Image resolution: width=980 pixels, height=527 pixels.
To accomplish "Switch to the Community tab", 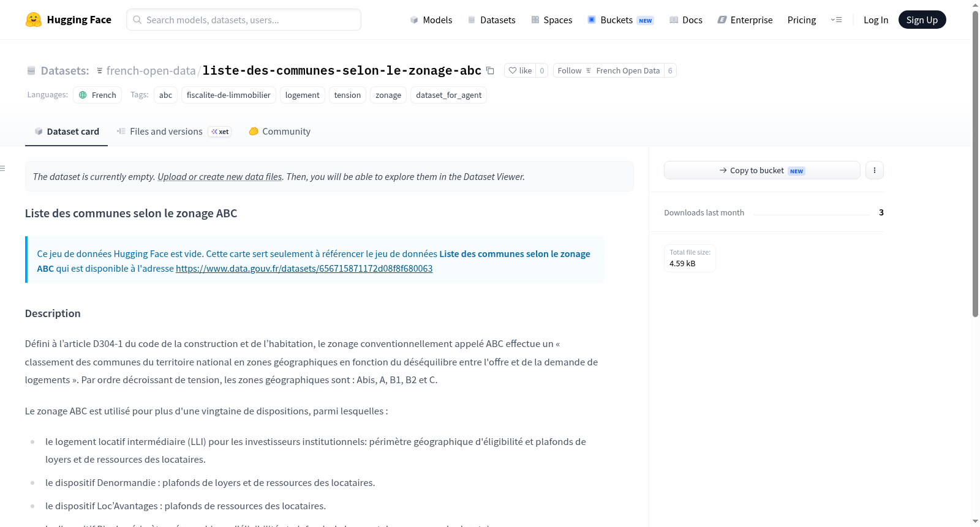I will tap(279, 131).
